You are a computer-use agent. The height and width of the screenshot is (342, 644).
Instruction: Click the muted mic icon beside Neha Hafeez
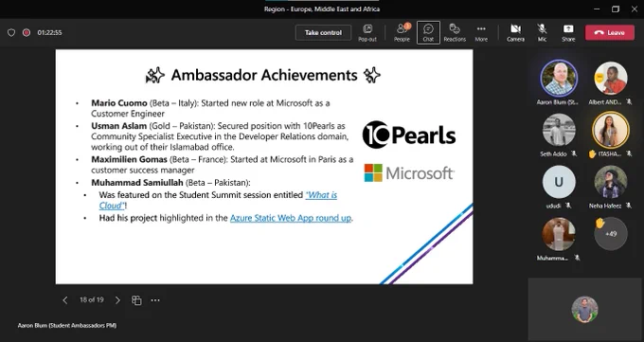[x=629, y=206]
